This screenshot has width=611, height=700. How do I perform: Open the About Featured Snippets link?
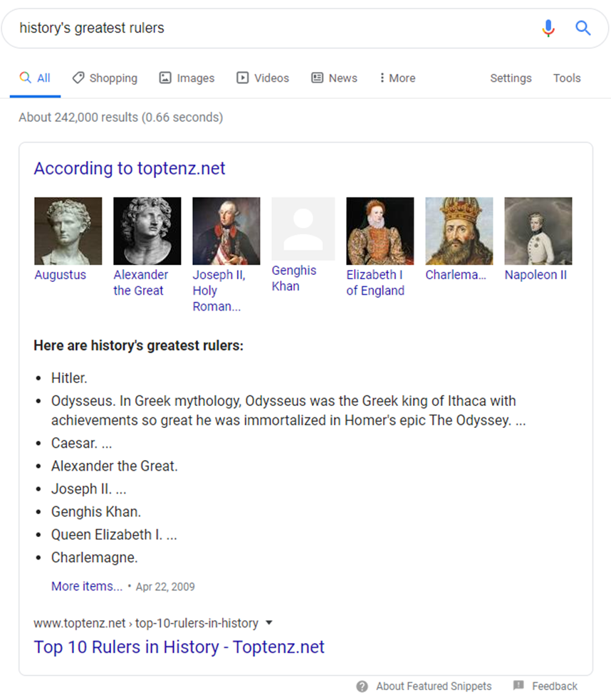(x=434, y=686)
